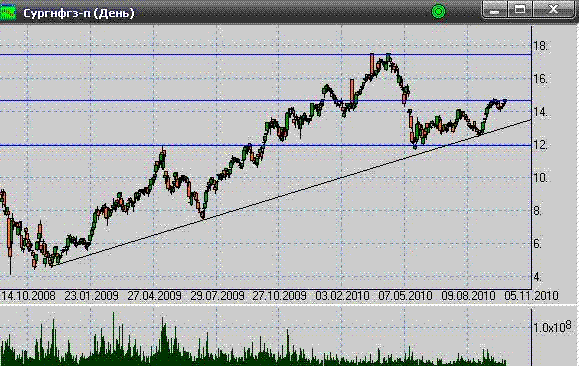Click price label 8 on the price axis

(538, 211)
